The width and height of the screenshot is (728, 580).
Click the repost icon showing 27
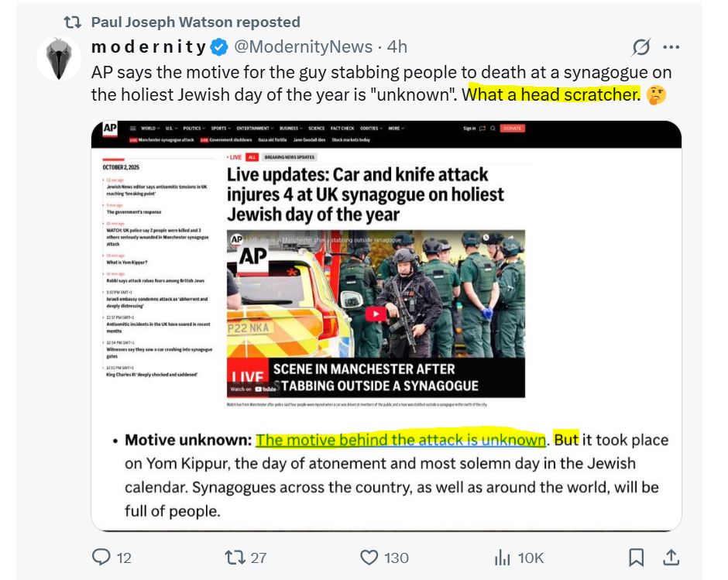235,558
